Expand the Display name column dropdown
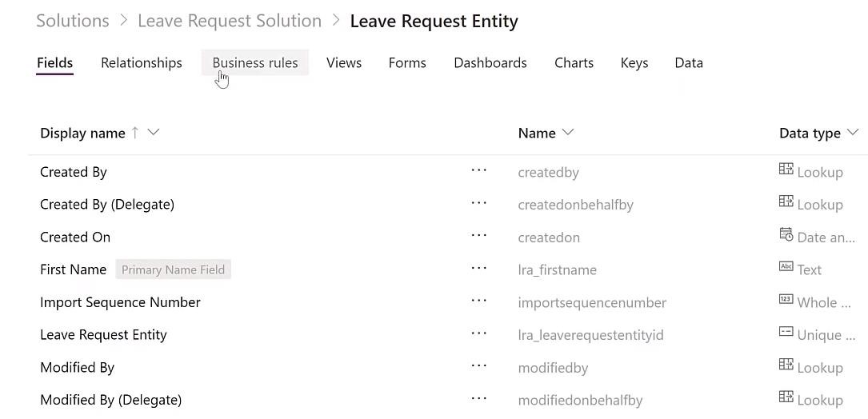 [x=154, y=133]
